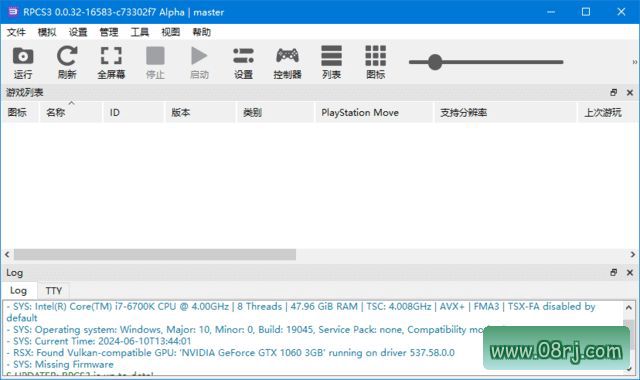Float the Log panel
This screenshot has height=380, width=640.
tap(613, 272)
